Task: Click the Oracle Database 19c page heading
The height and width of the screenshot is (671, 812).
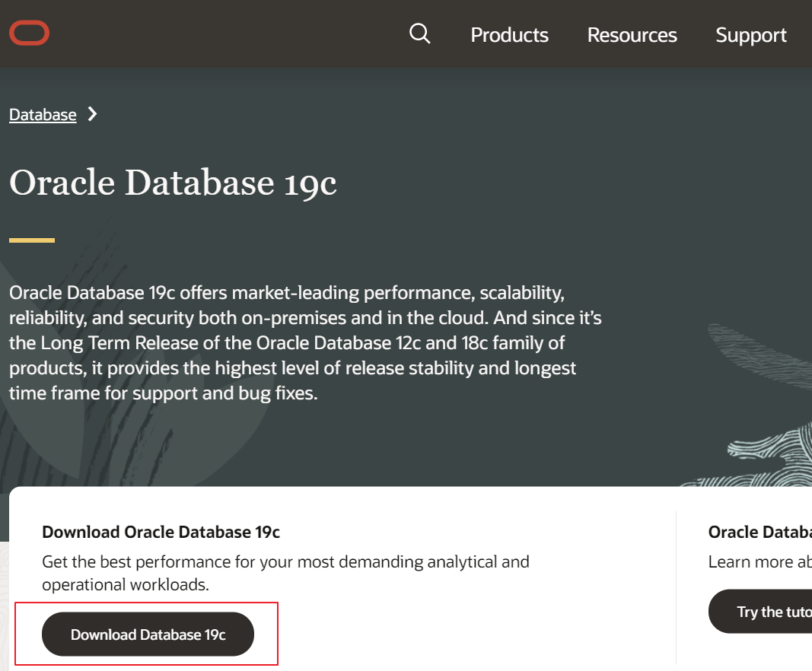Action: click(173, 183)
